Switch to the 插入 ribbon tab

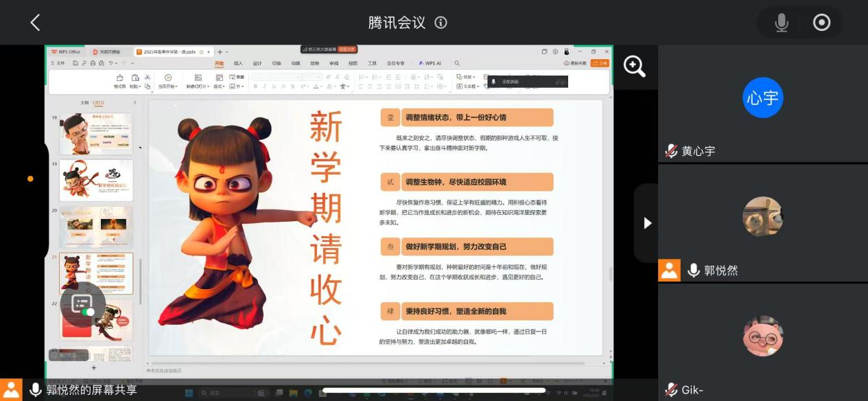[x=238, y=63]
